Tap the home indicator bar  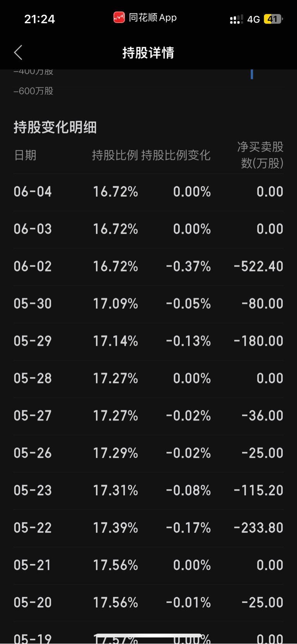[148, 635]
